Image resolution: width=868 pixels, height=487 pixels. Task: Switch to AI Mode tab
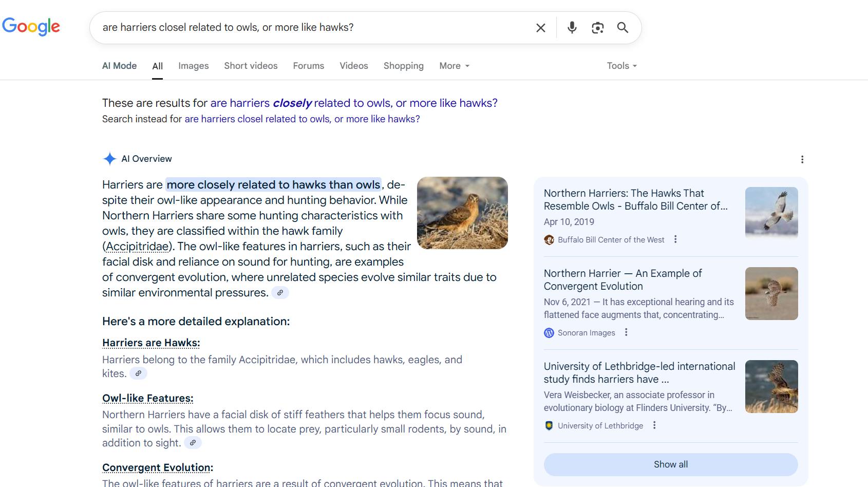tap(119, 66)
